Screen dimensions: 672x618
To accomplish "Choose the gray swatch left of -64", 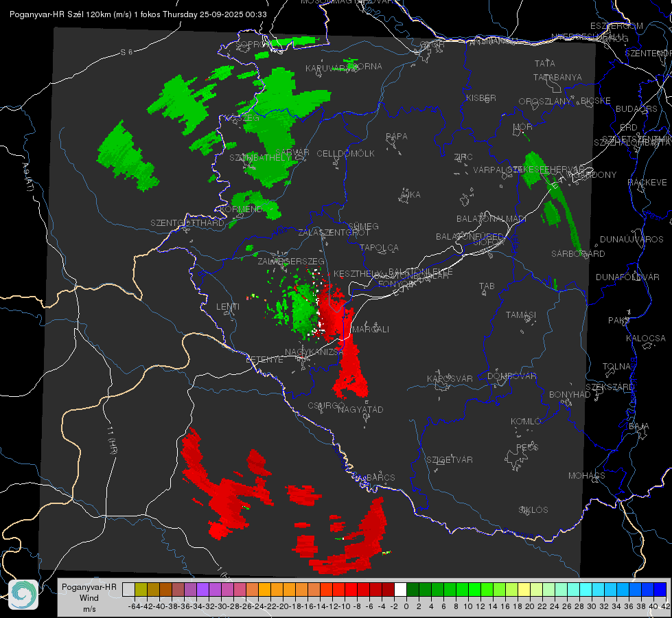I will click(x=128, y=590).
